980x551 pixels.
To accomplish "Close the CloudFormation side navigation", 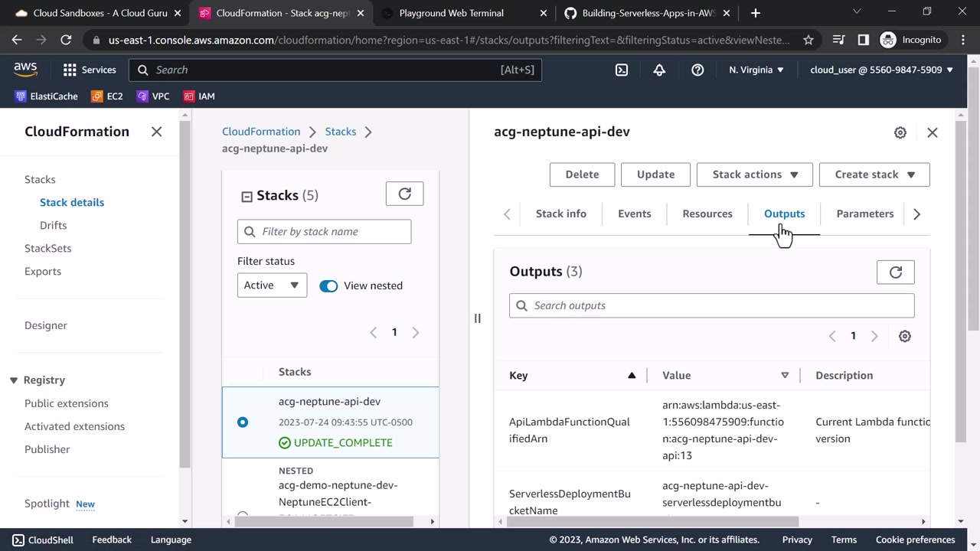I will pyautogui.click(x=157, y=132).
